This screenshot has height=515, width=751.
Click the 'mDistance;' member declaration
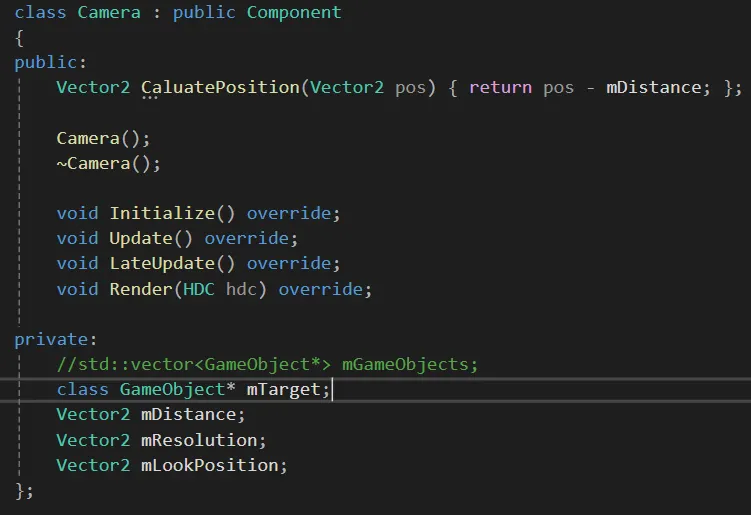[193, 414]
